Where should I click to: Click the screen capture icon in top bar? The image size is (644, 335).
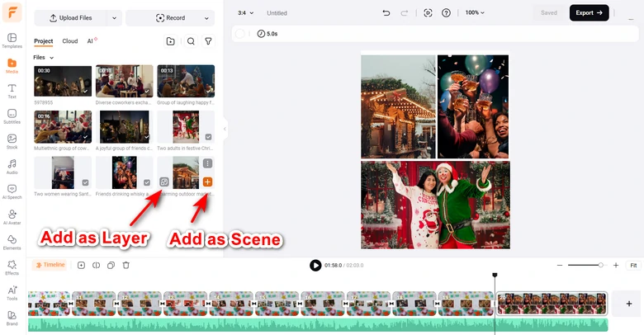(x=428, y=12)
